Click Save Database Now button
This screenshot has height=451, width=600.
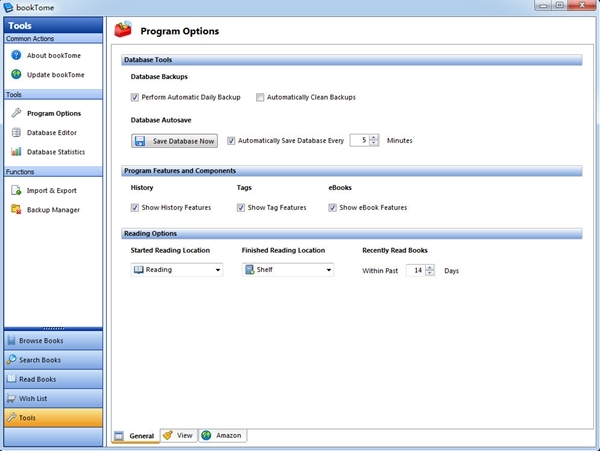174,141
